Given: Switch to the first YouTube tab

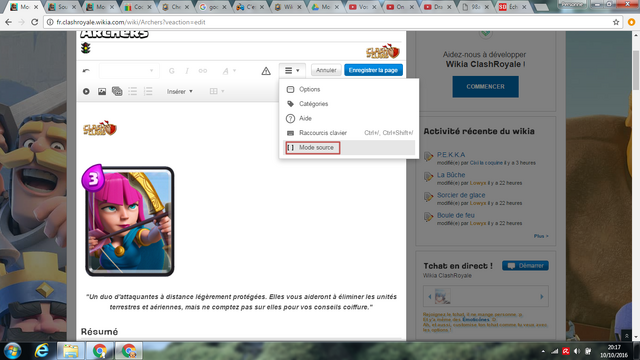Looking at the screenshot, I should click(362, 7).
